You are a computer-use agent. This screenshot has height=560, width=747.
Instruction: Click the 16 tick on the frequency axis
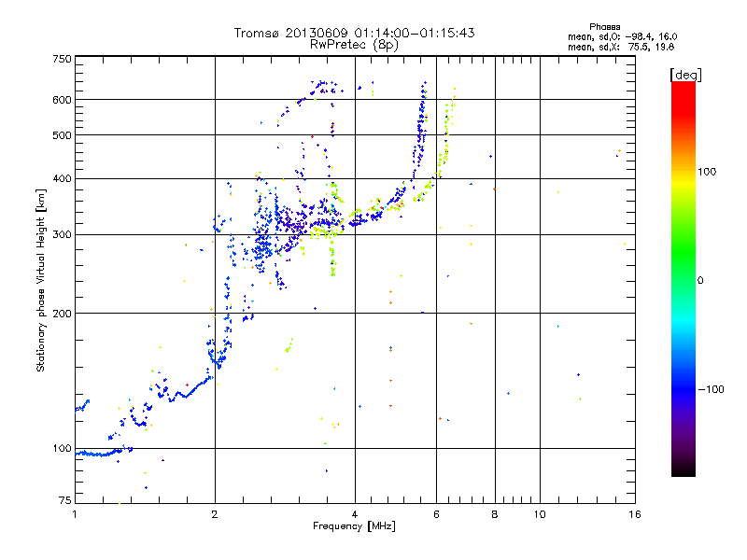(634, 514)
